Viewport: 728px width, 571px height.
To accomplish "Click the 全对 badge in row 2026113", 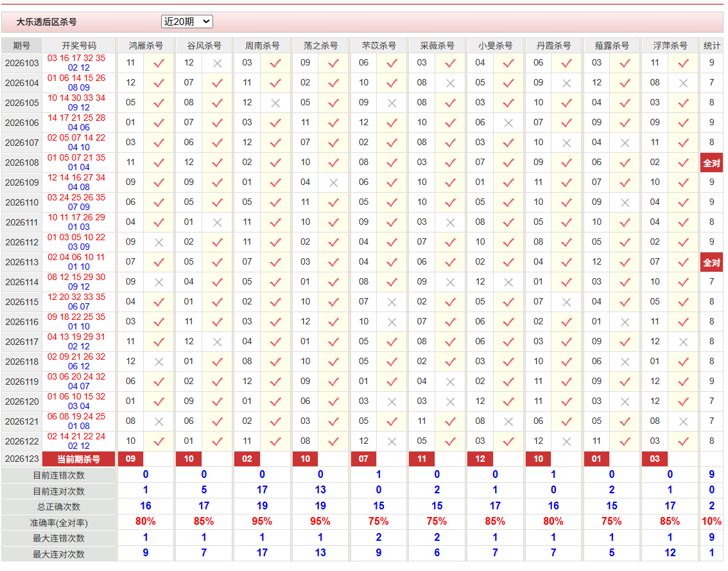I will [x=712, y=263].
